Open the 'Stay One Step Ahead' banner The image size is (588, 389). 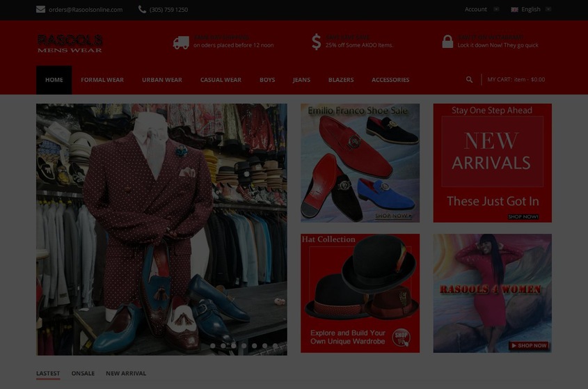493,163
